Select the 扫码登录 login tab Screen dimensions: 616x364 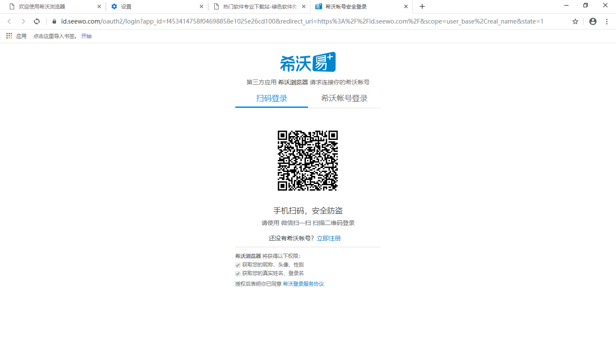tap(272, 98)
